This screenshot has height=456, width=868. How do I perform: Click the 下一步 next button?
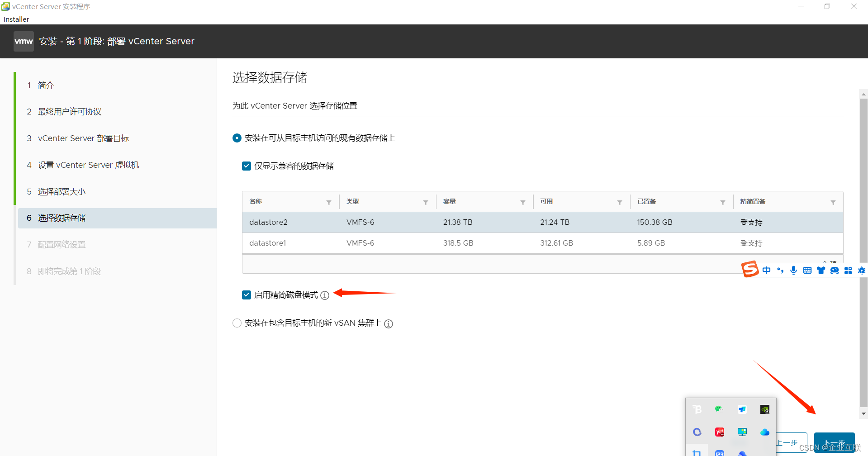834,443
